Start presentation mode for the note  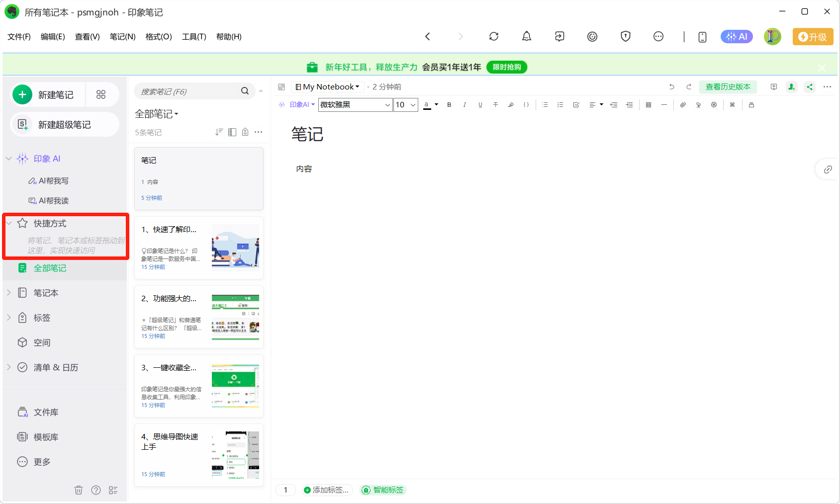click(x=774, y=86)
